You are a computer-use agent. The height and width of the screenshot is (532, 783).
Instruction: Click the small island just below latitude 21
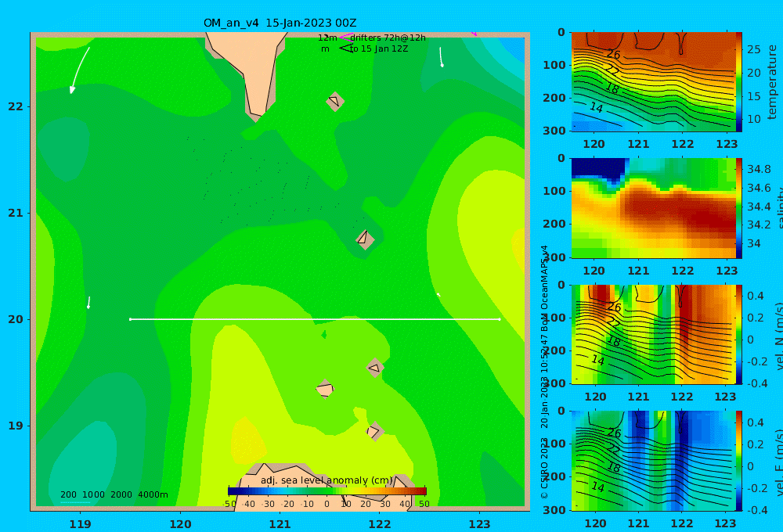click(365, 239)
